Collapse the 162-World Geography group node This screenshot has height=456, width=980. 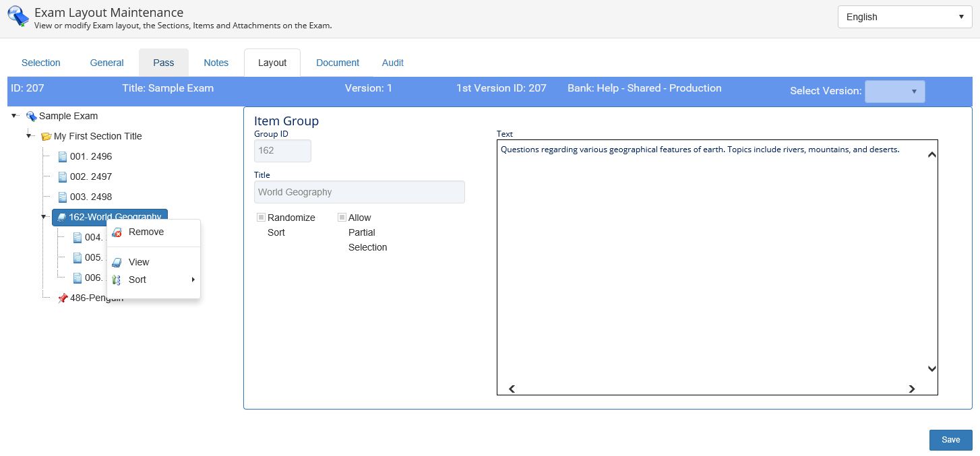pyautogui.click(x=44, y=217)
